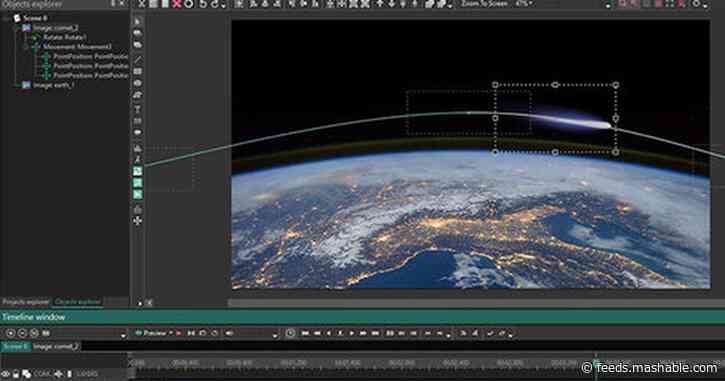Click the four-arrow Movement tool icon
Viewport: 725px width, 381px height.
click(x=138, y=221)
